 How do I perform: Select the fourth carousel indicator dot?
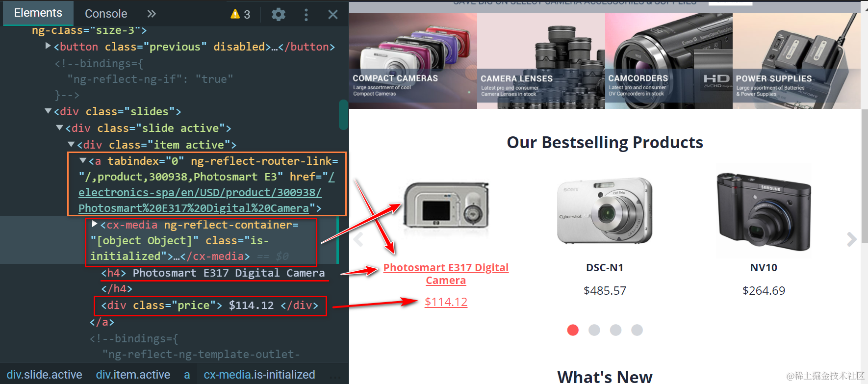pos(637,330)
